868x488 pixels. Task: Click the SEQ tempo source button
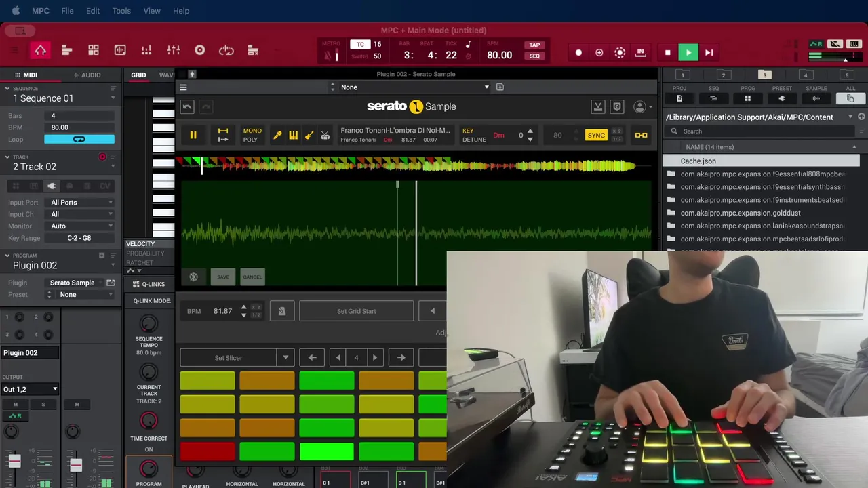[534, 56]
